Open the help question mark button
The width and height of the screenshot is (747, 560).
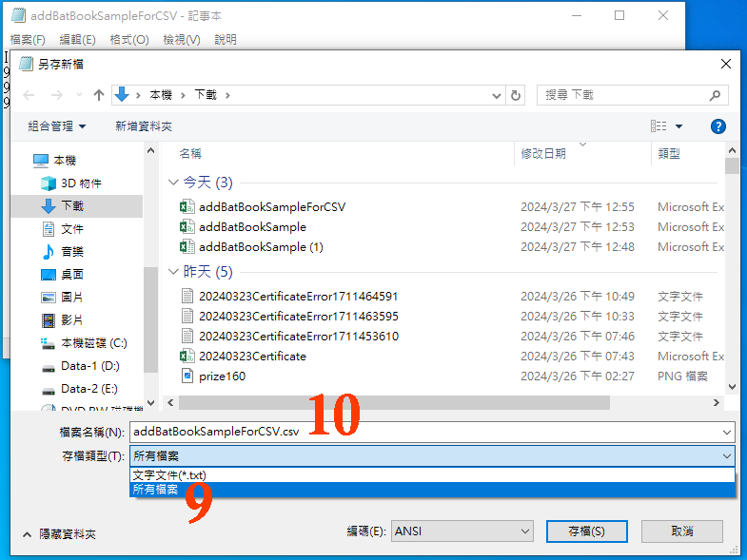click(718, 126)
